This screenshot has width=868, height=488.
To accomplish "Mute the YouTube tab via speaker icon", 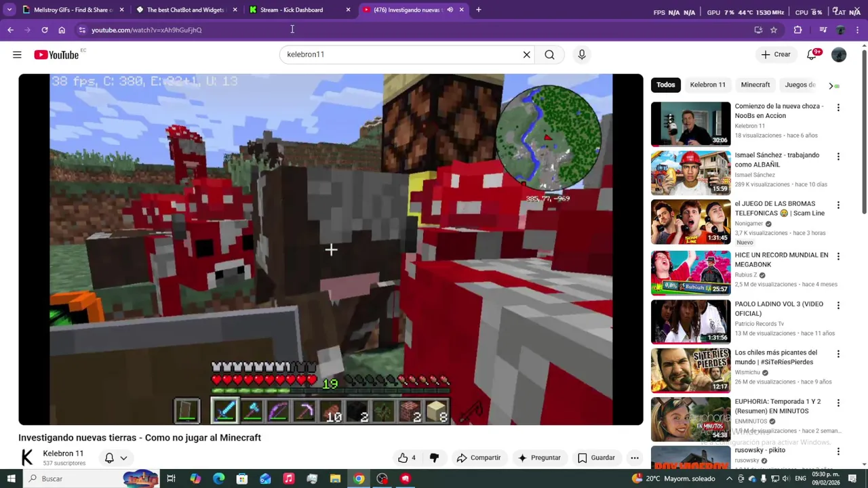I will [450, 10].
